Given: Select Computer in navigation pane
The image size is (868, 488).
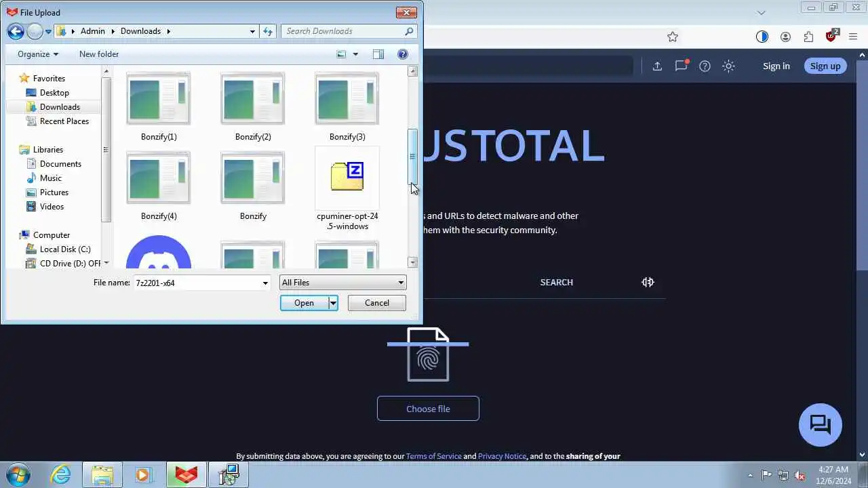Looking at the screenshot, I should coord(52,235).
